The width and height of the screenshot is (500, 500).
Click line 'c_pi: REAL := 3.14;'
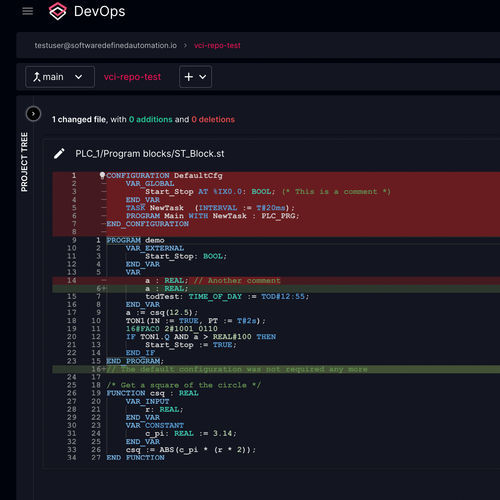tap(191, 434)
